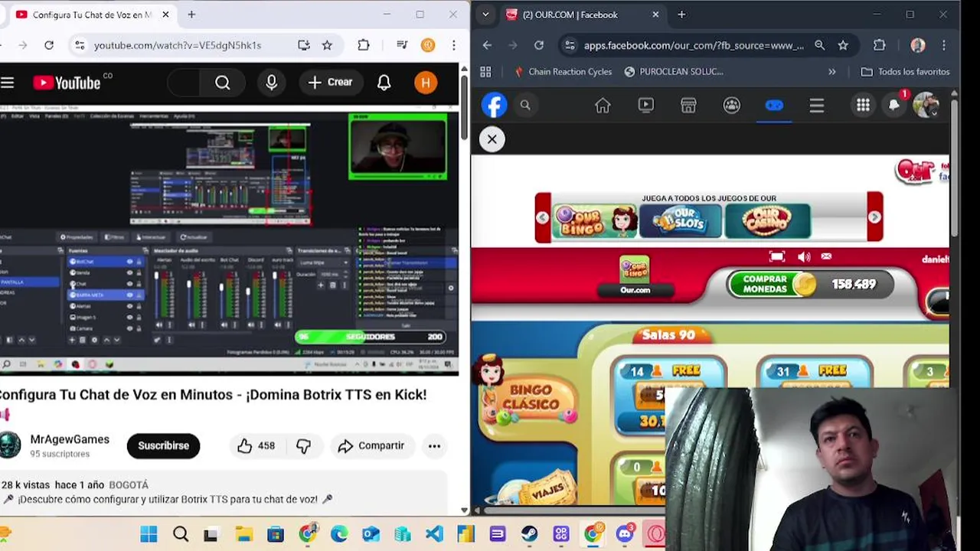Open the PUROCLEAN SOLUC bookmark
This screenshot has width=980, height=551.
tap(674, 71)
